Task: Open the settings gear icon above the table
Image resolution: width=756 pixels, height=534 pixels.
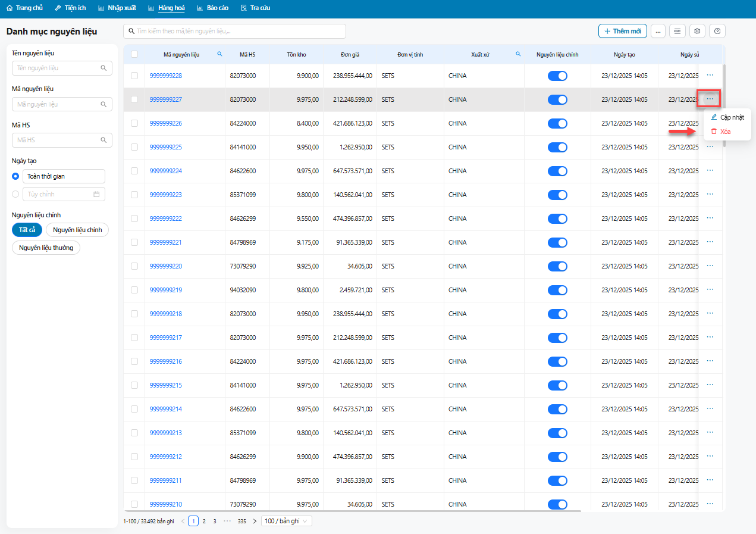Action: point(697,31)
